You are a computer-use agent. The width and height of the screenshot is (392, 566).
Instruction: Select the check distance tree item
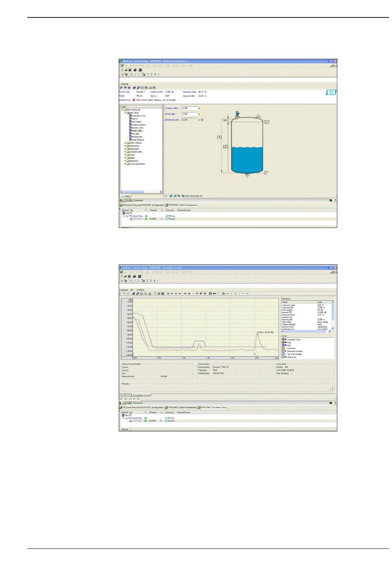tap(137, 140)
